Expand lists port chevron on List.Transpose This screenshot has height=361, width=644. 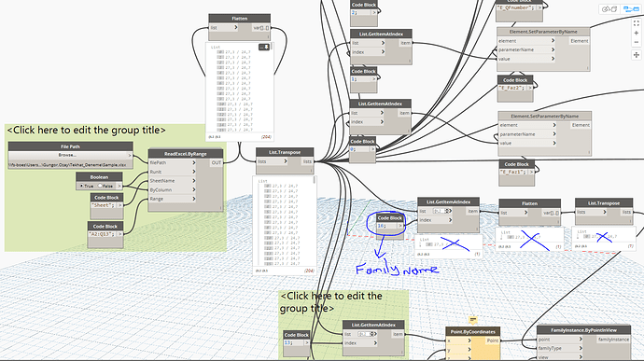(285, 161)
